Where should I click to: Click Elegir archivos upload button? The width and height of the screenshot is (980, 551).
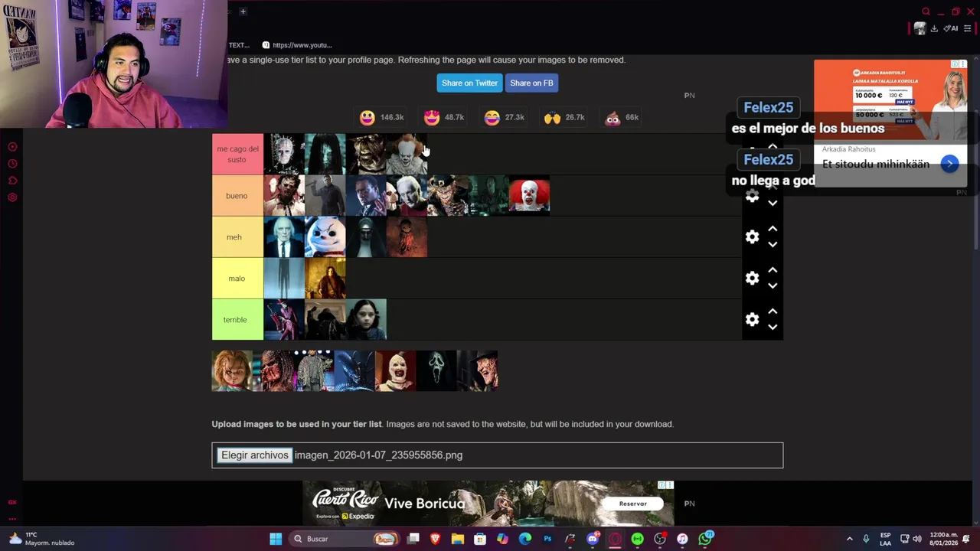255,455
